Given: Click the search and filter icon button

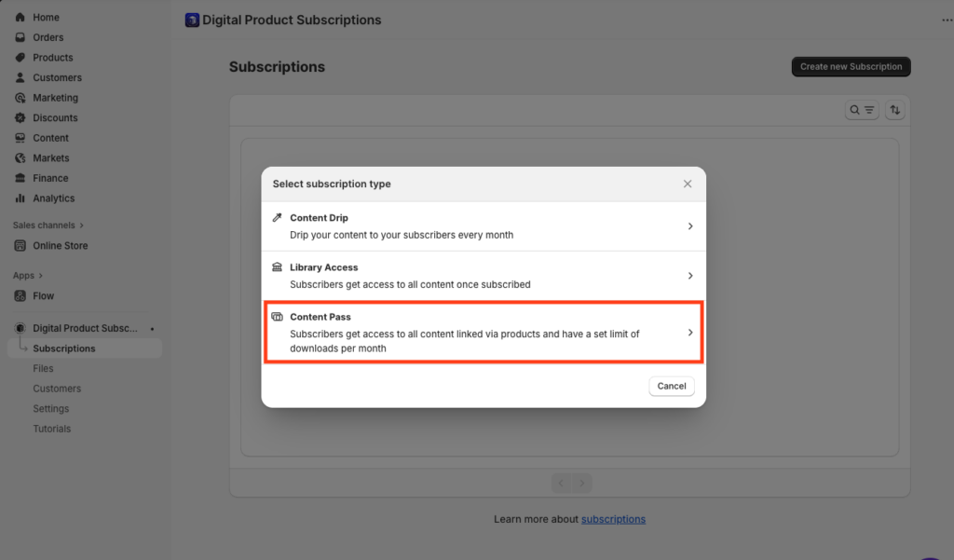Looking at the screenshot, I should click(x=862, y=110).
